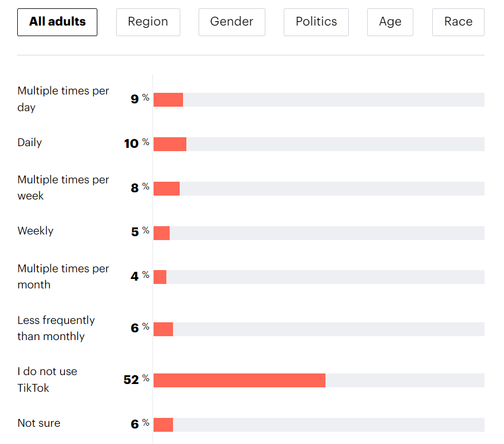Click the red Not sure bar
Viewport: 504px width, 444px height.
[x=163, y=425]
